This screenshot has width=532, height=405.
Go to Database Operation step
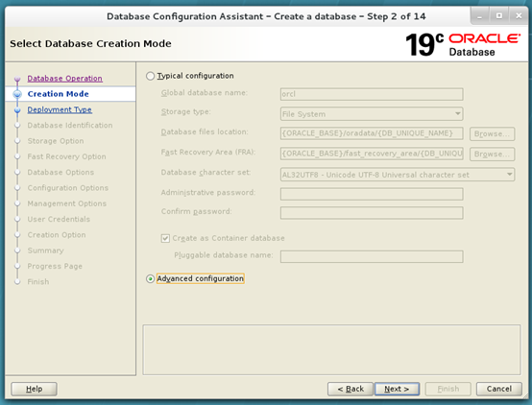coord(64,79)
